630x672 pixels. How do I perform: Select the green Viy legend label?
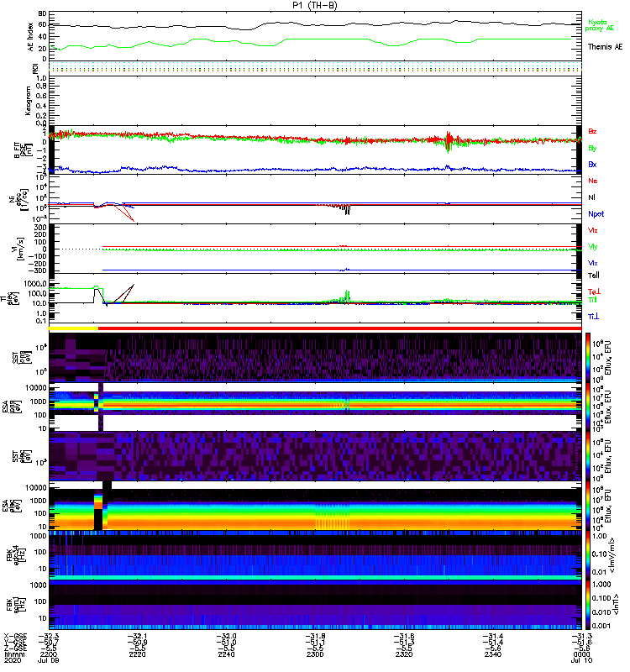click(x=592, y=247)
